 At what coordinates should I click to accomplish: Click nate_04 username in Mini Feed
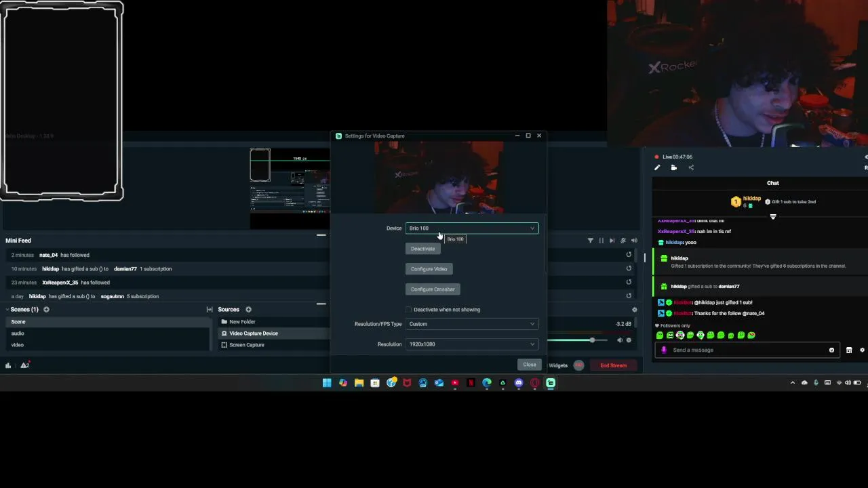49,255
